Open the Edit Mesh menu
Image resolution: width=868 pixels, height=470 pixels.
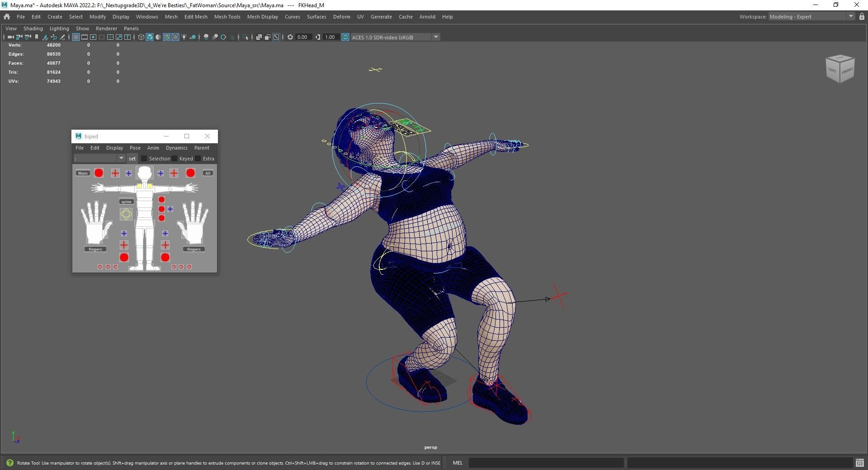(x=196, y=17)
